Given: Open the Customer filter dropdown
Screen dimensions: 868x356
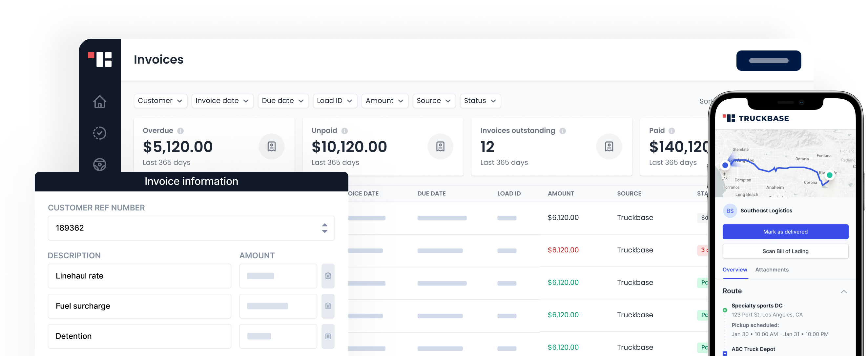Looking at the screenshot, I should coord(160,100).
